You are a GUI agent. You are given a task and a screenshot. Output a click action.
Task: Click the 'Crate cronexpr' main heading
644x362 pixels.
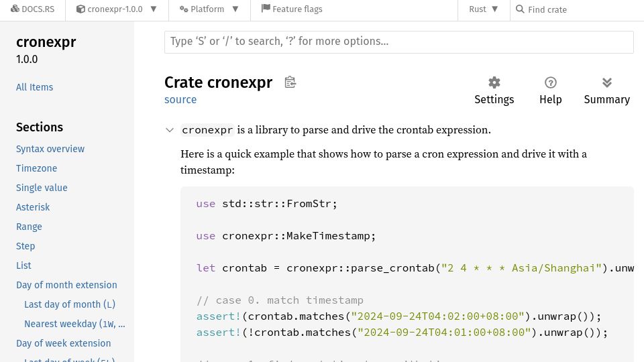[x=218, y=82]
